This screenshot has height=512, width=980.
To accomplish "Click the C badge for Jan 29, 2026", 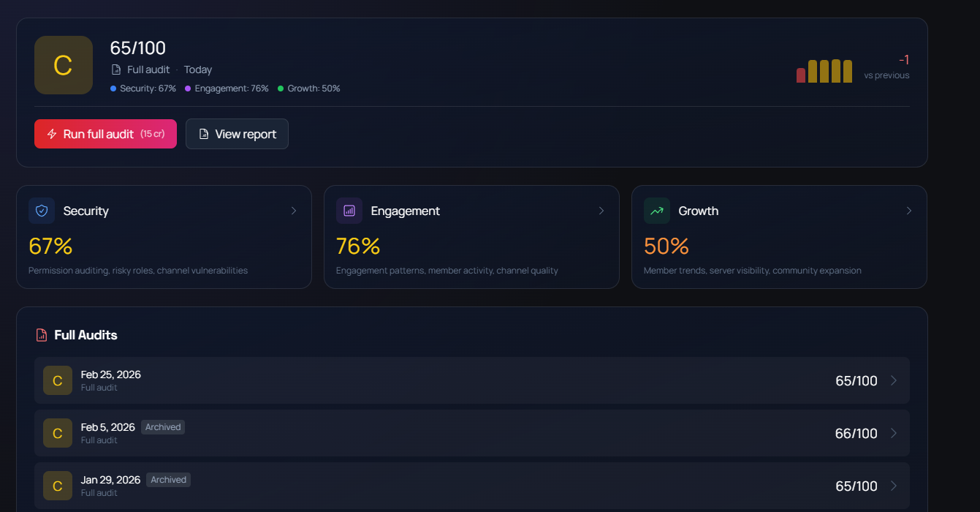I will click(58, 486).
